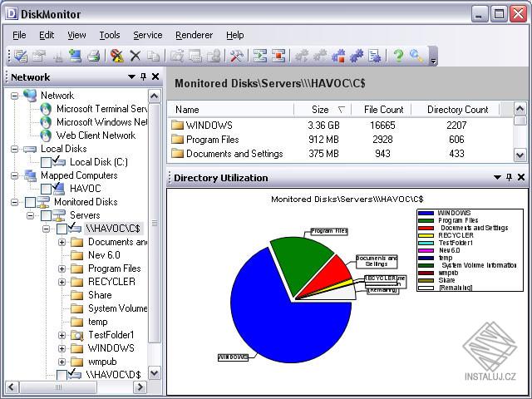
Task: Collapse the Network tree node
Action: tap(14, 96)
